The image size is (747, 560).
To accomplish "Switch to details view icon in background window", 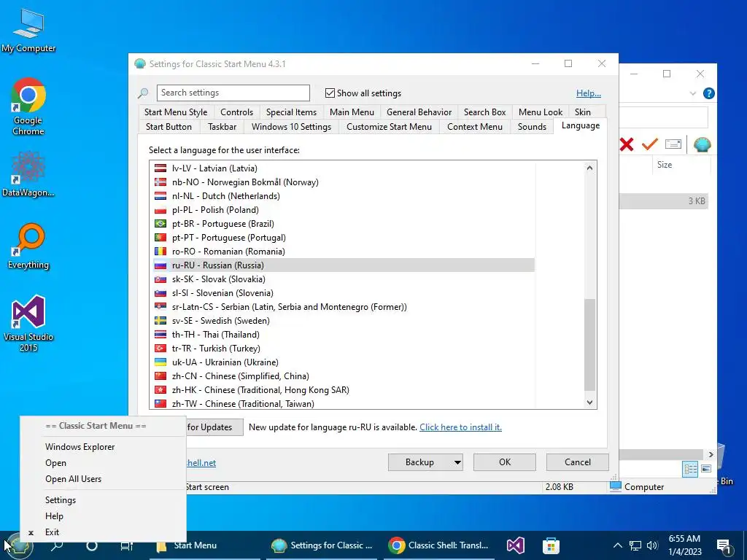I will click(x=690, y=469).
